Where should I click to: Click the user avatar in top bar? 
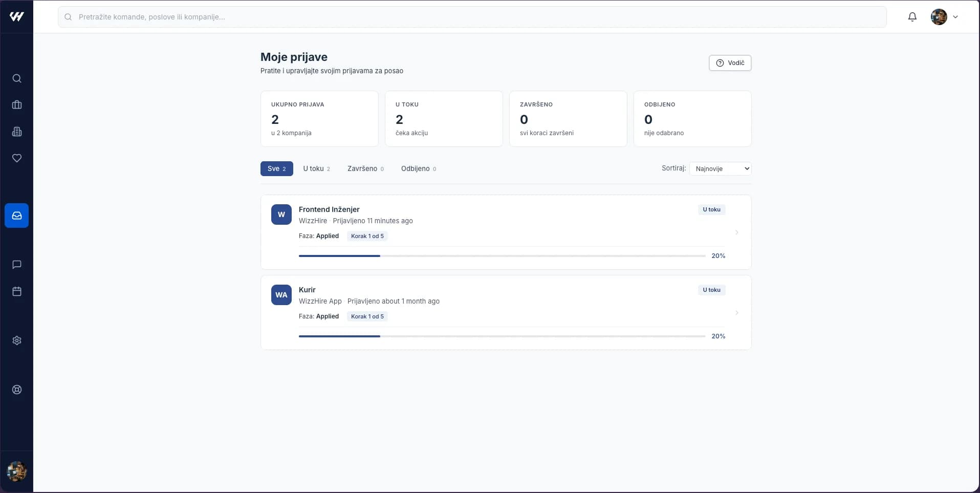[x=939, y=17]
